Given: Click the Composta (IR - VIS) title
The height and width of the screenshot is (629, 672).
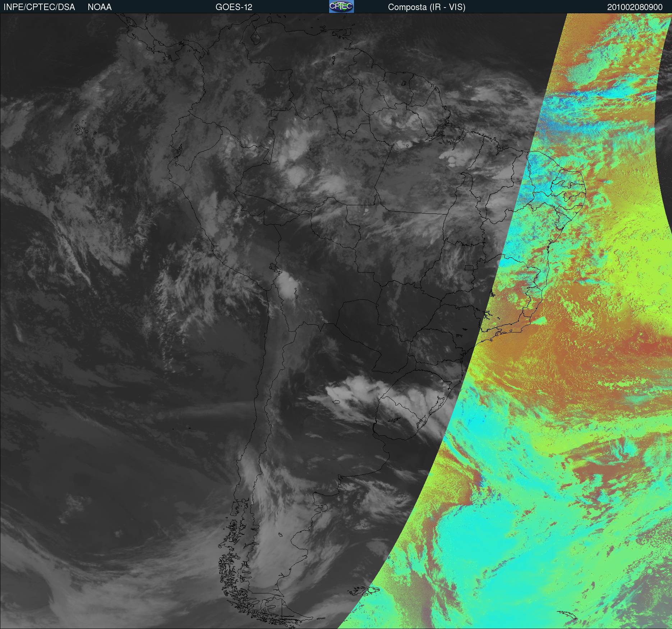Looking at the screenshot, I should 427,7.
